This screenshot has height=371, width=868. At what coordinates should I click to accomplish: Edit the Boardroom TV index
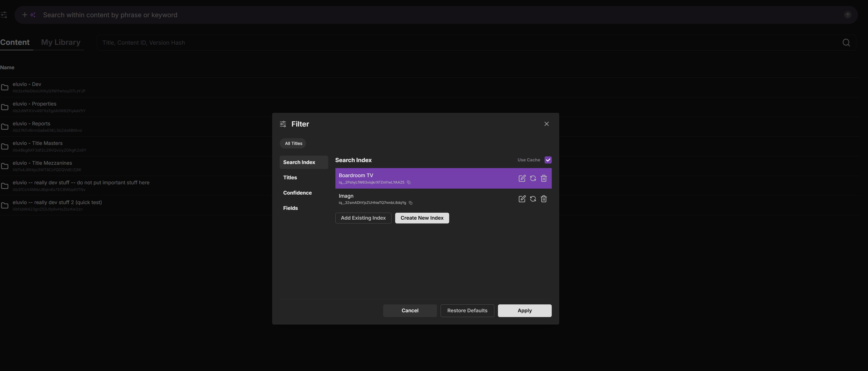click(522, 178)
